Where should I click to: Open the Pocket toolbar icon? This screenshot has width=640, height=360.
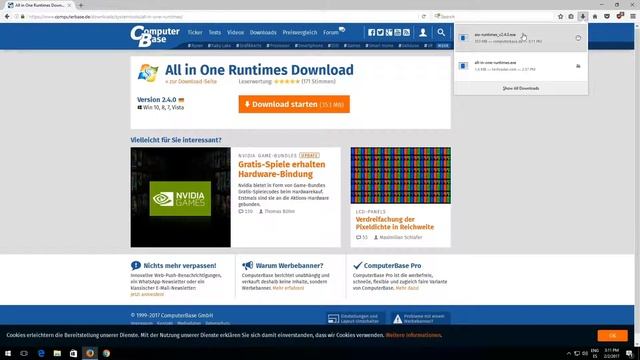point(607,16)
